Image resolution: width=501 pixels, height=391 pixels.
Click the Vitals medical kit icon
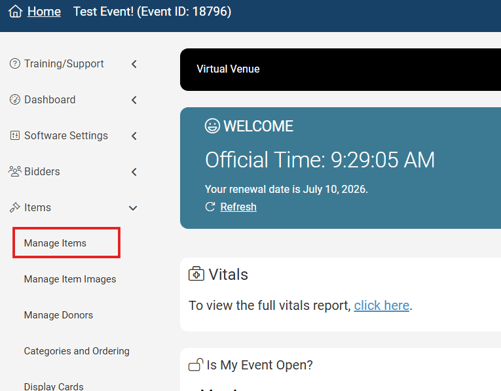[x=196, y=274]
